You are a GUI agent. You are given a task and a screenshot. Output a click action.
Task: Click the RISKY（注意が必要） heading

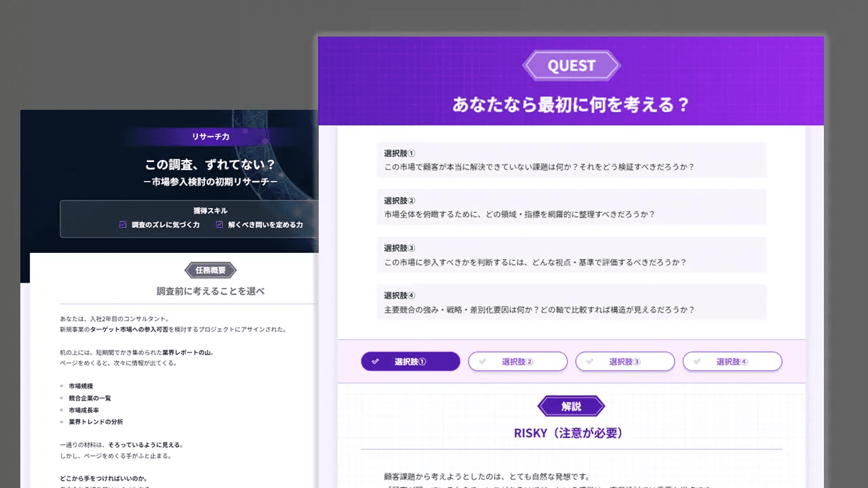coord(568,432)
